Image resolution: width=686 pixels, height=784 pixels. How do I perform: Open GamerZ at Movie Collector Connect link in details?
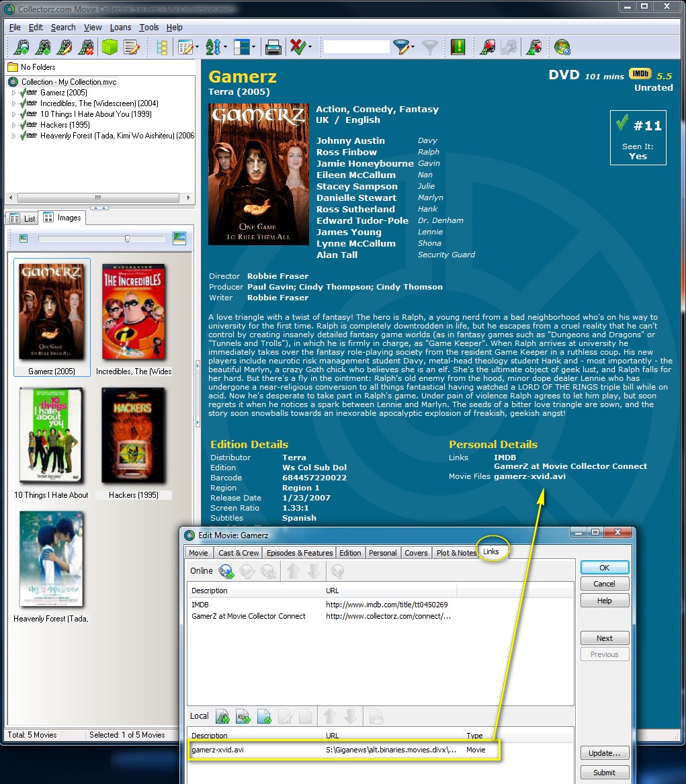tap(570, 466)
